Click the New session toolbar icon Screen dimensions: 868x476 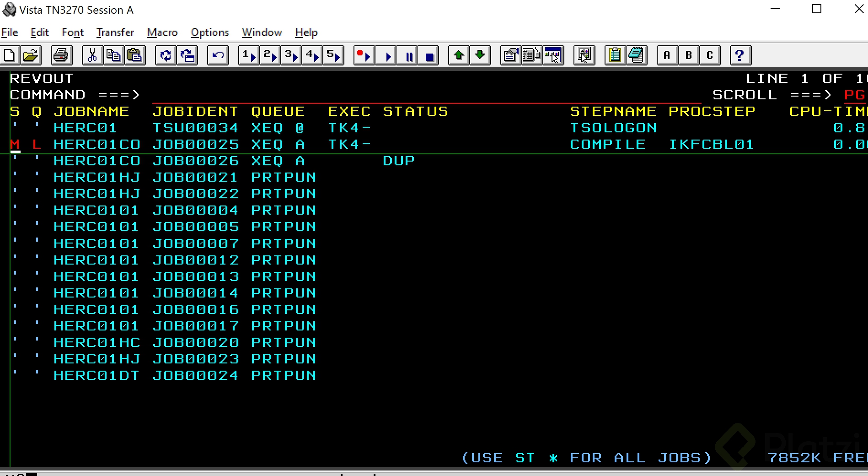click(x=10, y=56)
